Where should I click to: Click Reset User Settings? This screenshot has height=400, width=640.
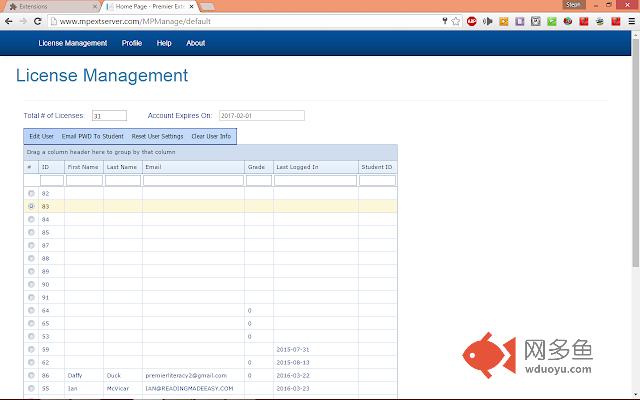[157, 136]
